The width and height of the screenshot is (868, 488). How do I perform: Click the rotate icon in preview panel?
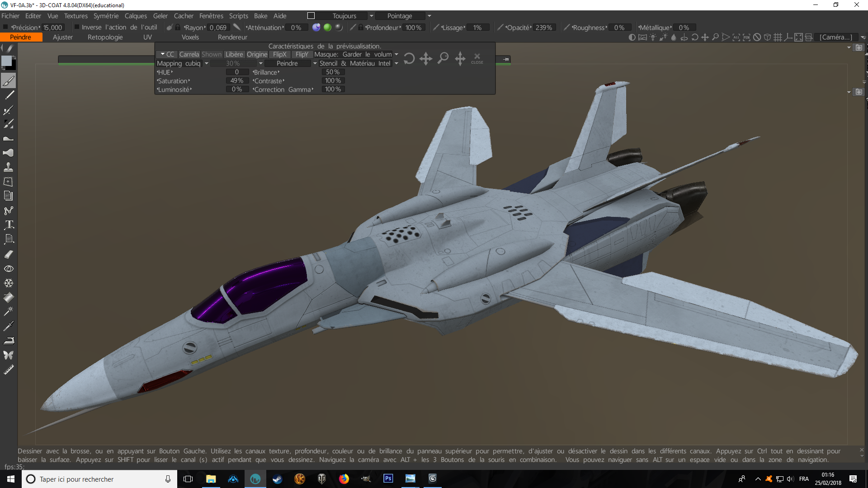click(409, 58)
